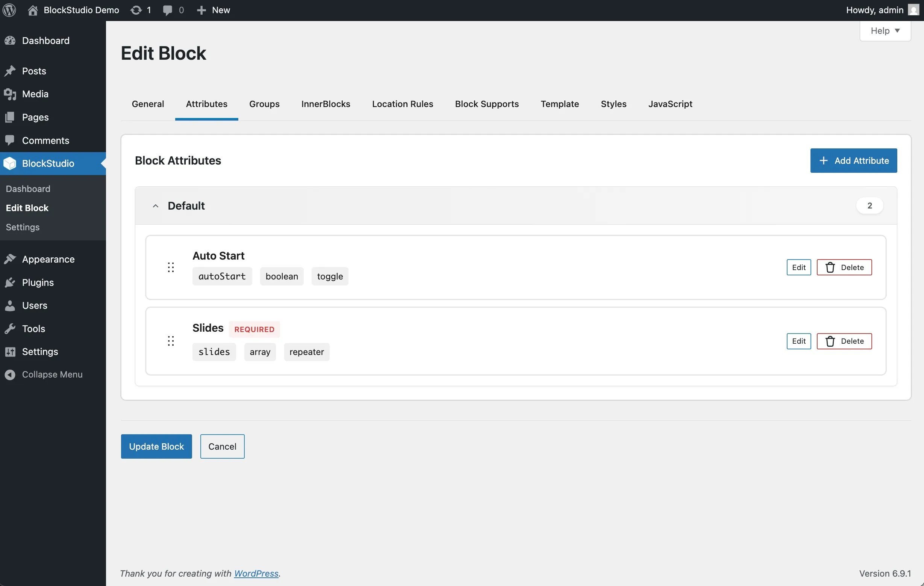924x586 pixels.
Task: Click the plus icon on Add Attribute
Action: click(824, 160)
